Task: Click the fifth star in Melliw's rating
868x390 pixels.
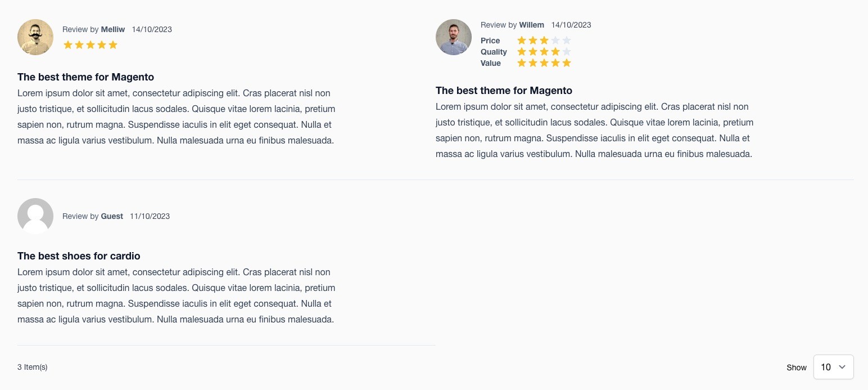Action: [113, 45]
